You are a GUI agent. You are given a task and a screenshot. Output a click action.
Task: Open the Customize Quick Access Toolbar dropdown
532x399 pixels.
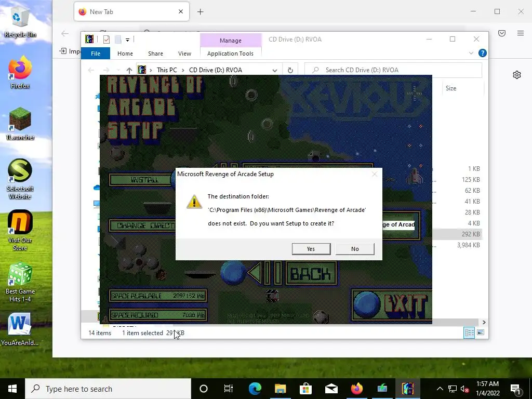[x=128, y=39]
